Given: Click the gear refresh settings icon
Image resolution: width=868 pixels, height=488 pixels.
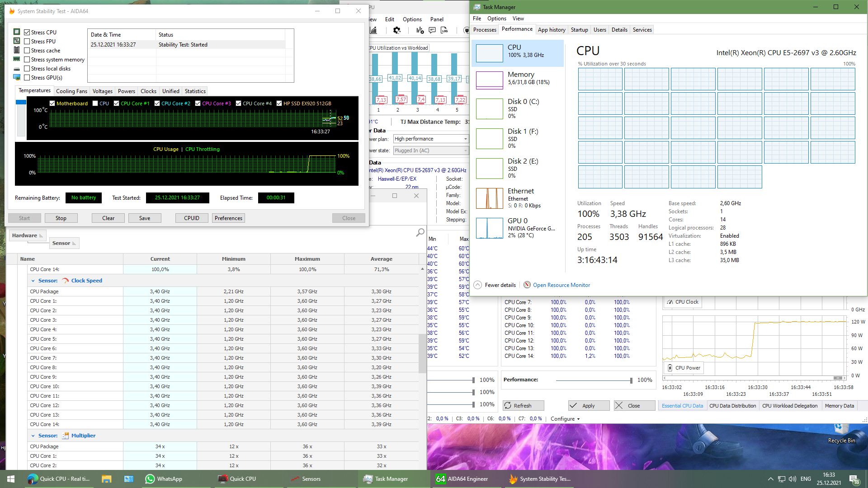Looking at the screenshot, I should (396, 30).
